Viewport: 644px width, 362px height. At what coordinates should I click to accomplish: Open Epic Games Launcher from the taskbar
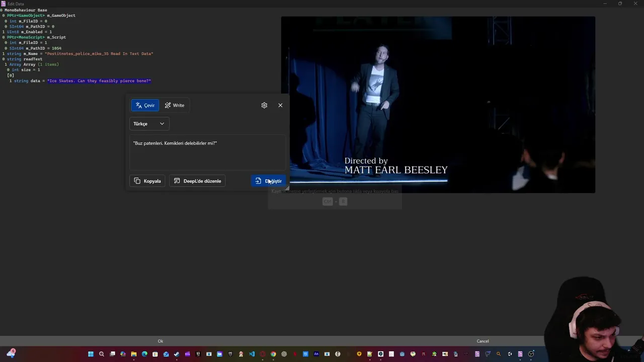point(230,354)
